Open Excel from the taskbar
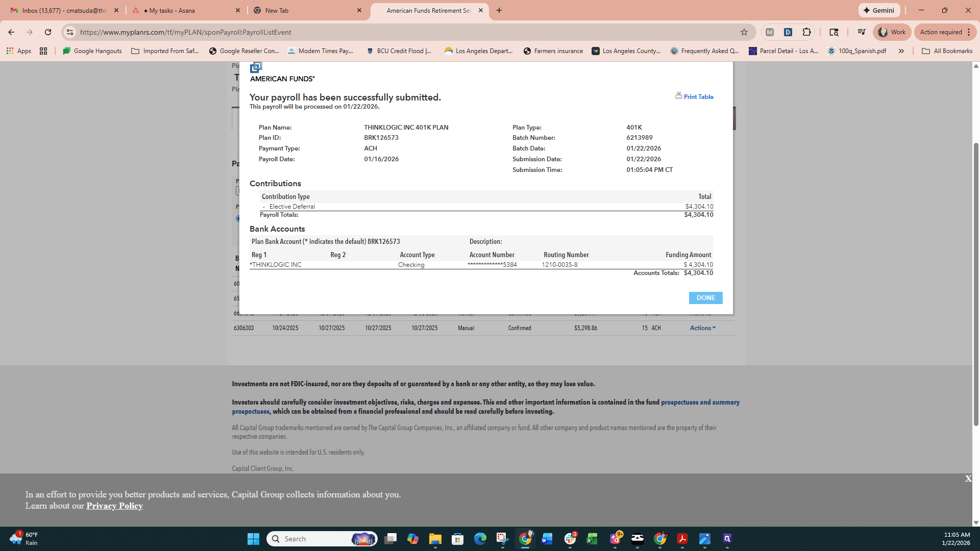The height and width of the screenshot is (551, 980). point(592,539)
